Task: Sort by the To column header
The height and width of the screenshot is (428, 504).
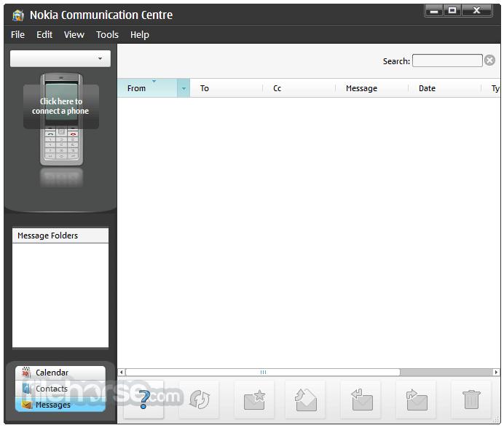Action: point(227,88)
